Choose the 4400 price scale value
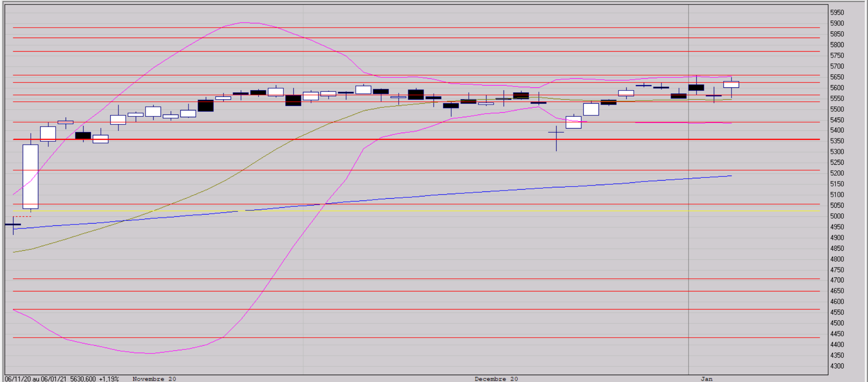 pos(837,345)
